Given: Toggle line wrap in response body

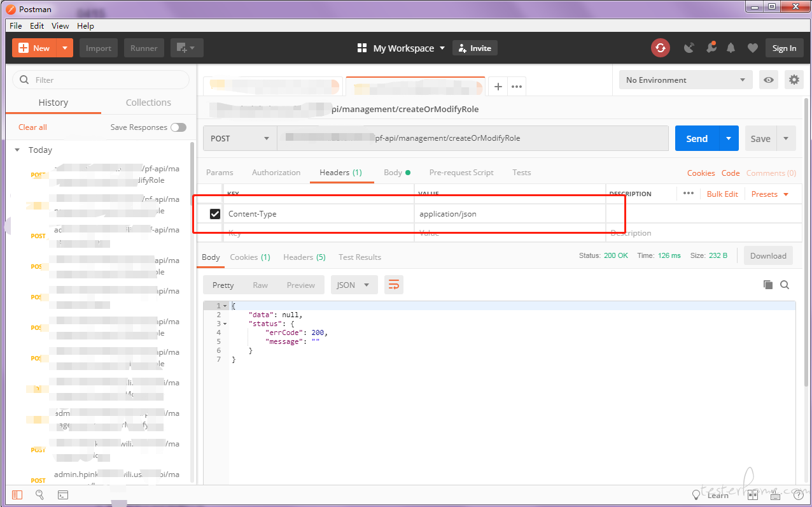Looking at the screenshot, I should click(x=394, y=285).
